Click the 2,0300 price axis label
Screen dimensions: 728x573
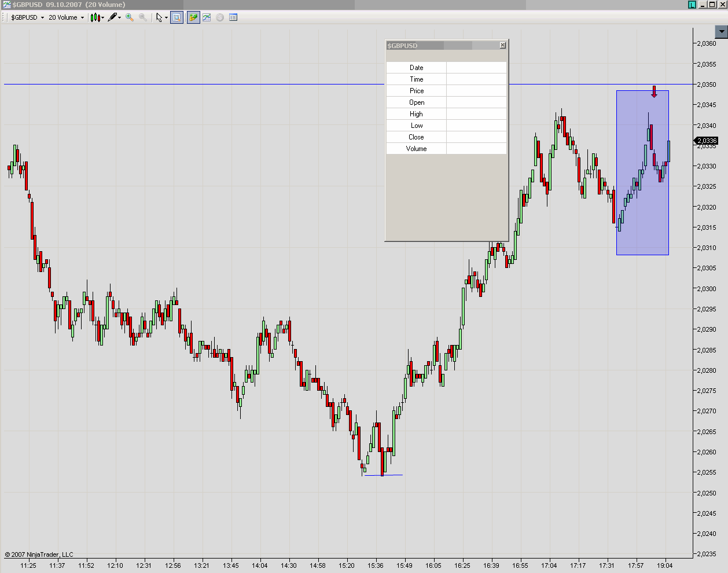pos(706,289)
